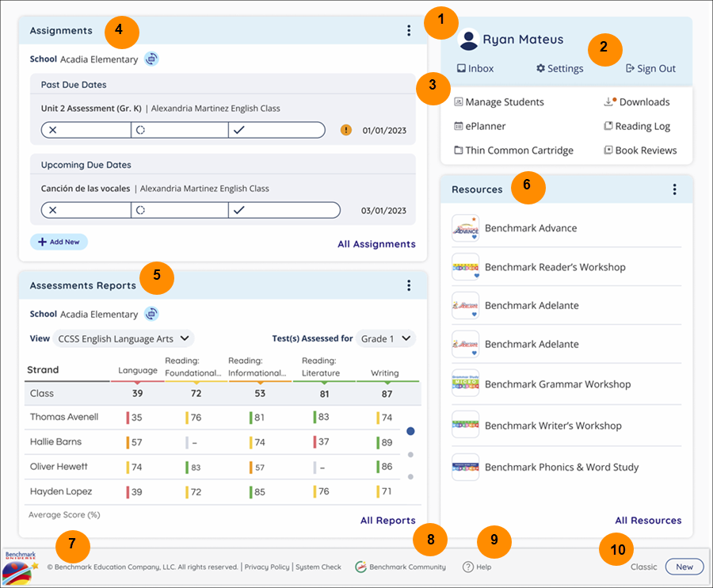
Task: Open Downloads
Action: pyautogui.click(x=637, y=102)
